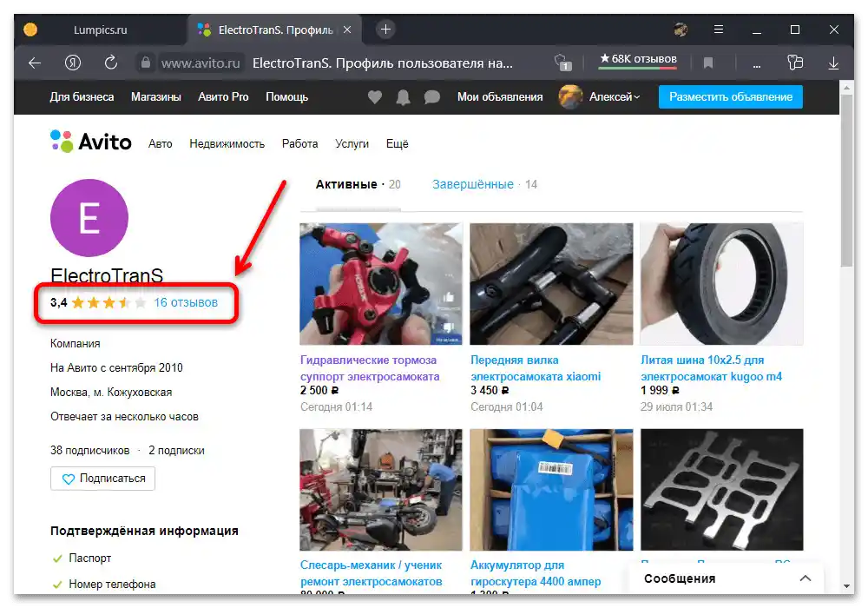
Task: Open the three-dots address bar menu
Action: click(757, 65)
